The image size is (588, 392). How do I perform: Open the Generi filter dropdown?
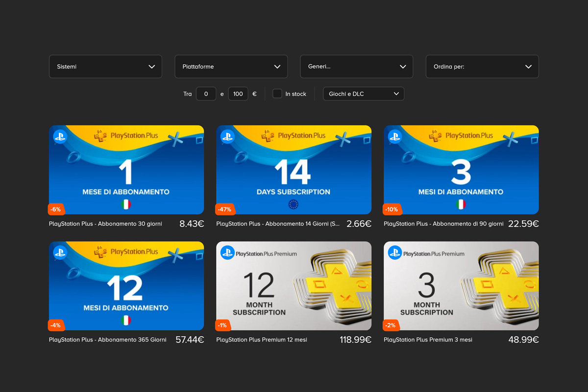(x=356, y=67)
